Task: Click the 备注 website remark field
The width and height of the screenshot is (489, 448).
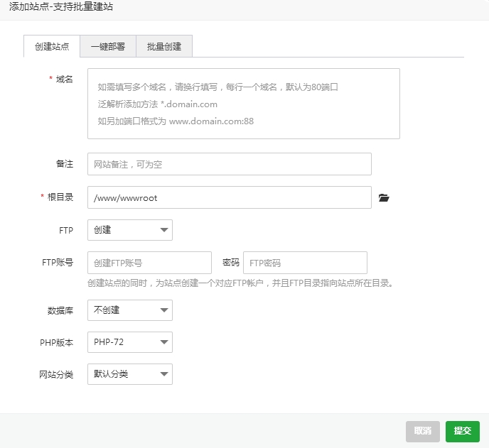Action: 229,164
